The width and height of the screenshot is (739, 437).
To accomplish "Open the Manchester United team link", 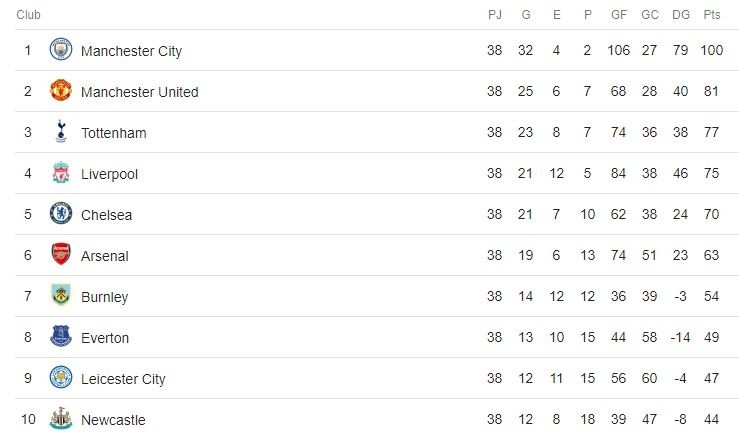I will click(x=139, y=92).
